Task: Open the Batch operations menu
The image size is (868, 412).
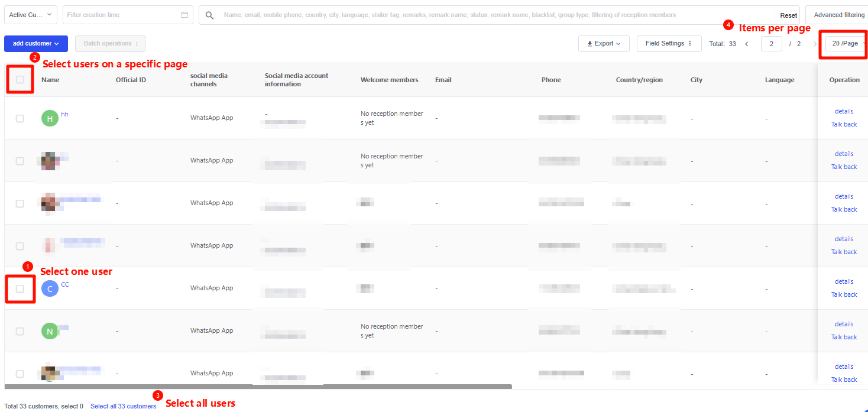Action: coord(111,44)
